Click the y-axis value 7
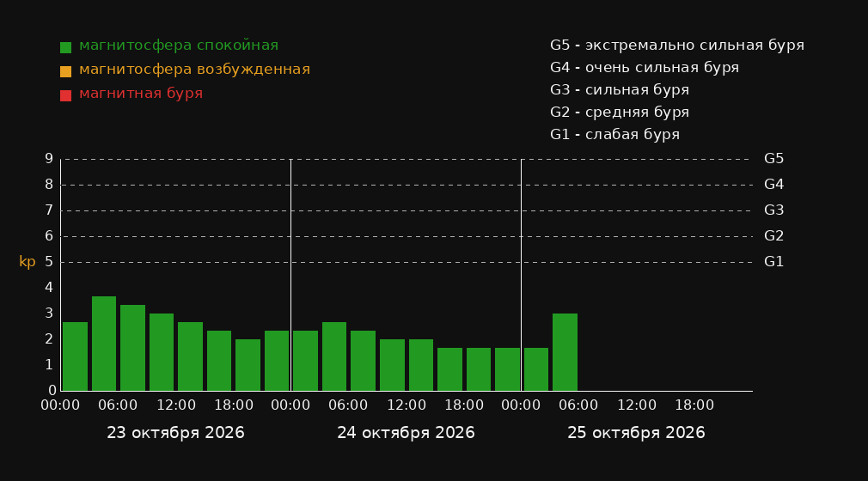 (x=49, y=210)
